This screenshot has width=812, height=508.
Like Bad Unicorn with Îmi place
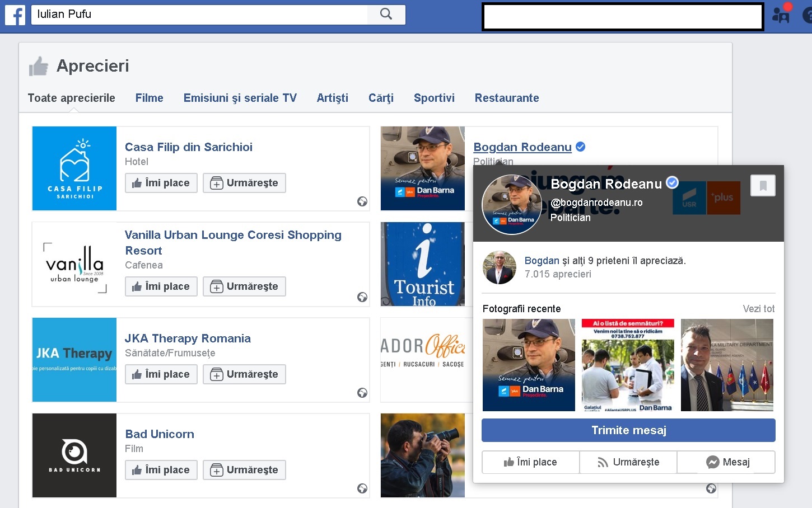(161, 470)
